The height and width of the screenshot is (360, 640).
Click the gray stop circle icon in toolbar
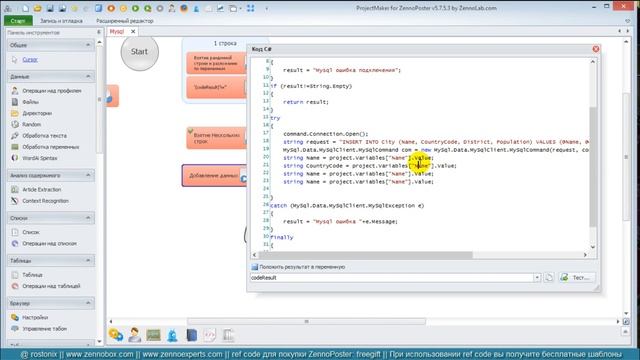160,8
